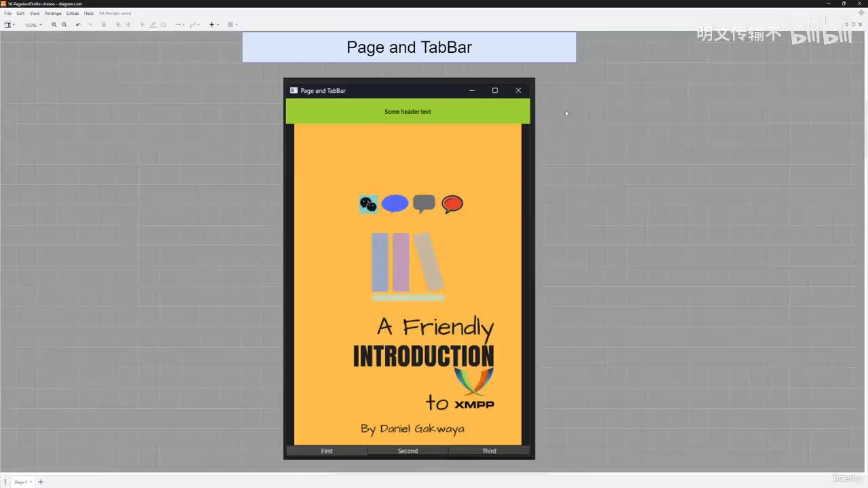Click the zoom in magnifier icon

54,25
